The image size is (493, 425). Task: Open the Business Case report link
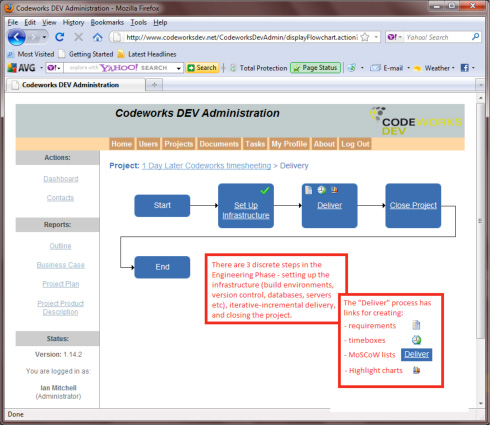tap(61, 265)
